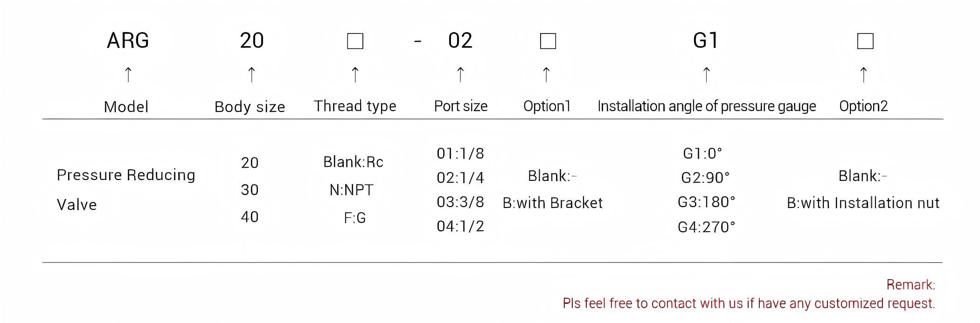Click the arrow above Option1

coord(546,75)
